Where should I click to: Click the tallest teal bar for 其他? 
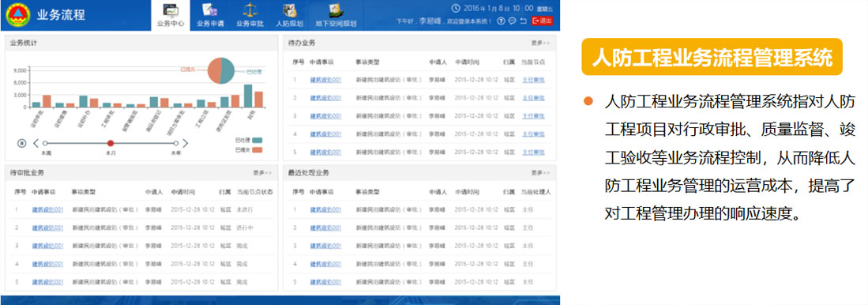(x=248, y=96)
